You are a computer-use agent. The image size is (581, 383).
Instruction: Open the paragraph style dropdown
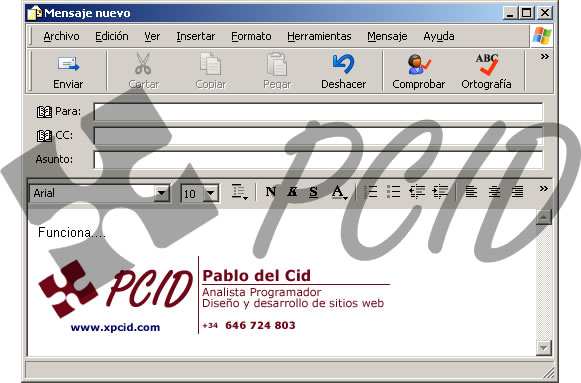(240, 192)
